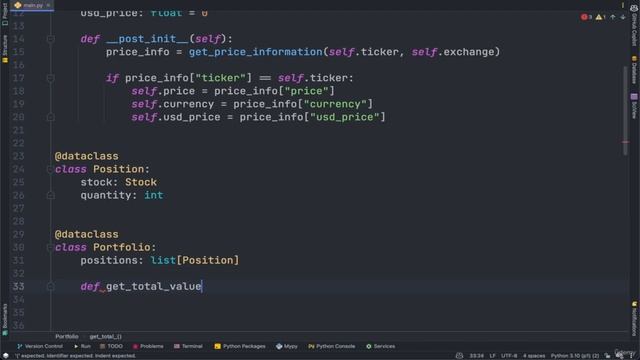The image size is (640, 360).
Task: Click the red error stripe mark
Action: coord(625,142)
